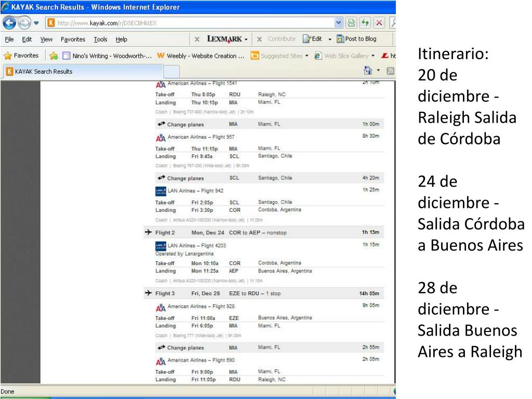Click the red Stop loading icon
The image size is (532, 399).
[x=379, y=23]
